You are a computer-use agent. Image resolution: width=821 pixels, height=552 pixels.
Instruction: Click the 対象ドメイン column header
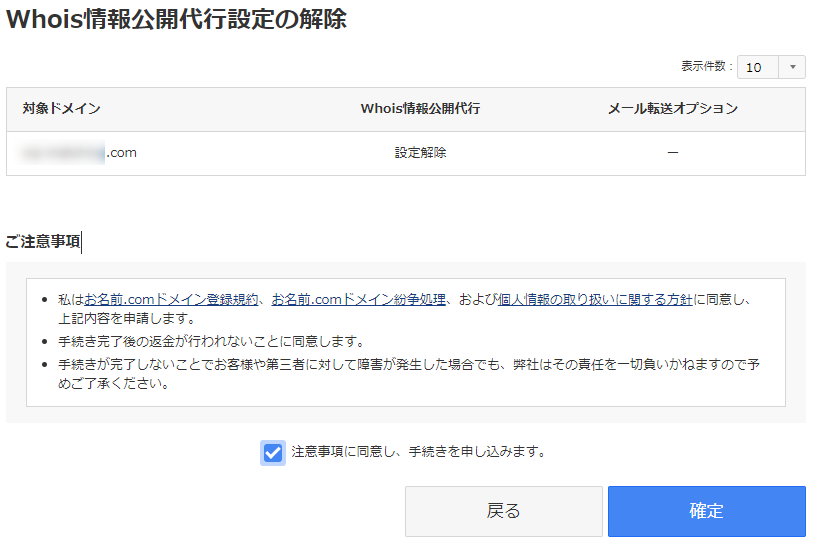click(x=61, y=108)
